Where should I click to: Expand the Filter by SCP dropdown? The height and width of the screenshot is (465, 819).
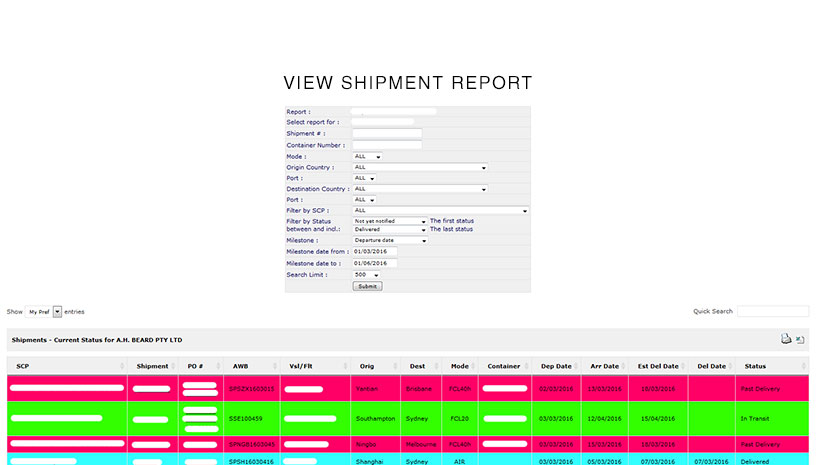tap(440, 211)
